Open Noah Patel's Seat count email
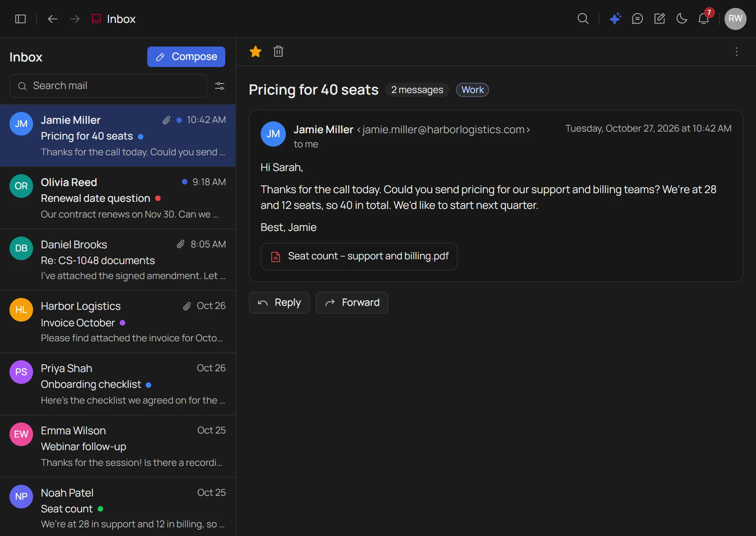 [118, 507]
